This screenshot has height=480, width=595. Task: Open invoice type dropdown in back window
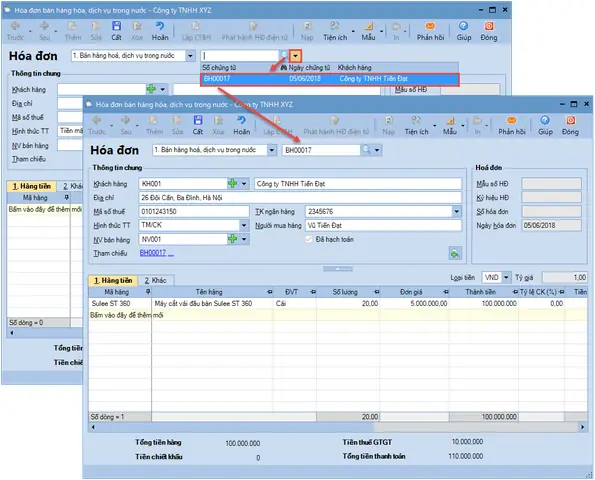click(190, 56)
